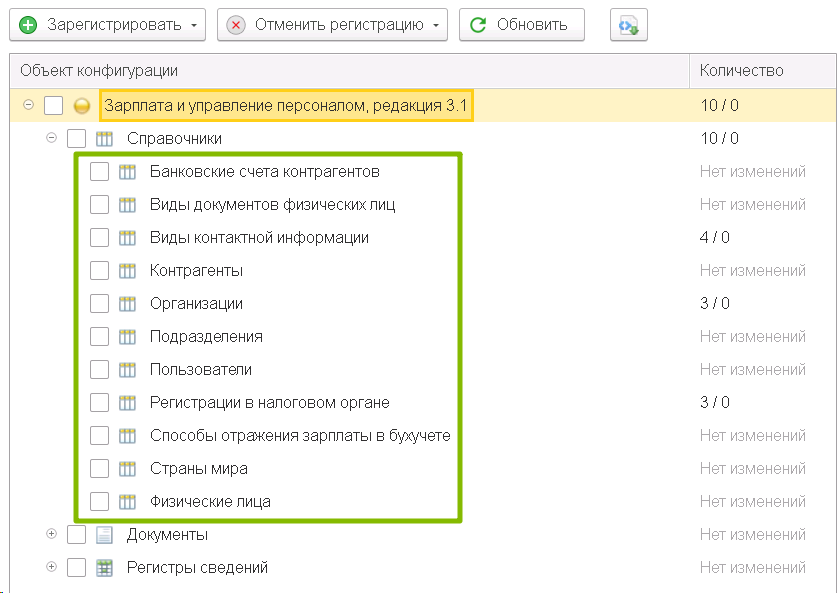The width and height of the screenshot is (837, 593).
Task: Collapse the Справочники tree branch
Action: click(52, 138)
